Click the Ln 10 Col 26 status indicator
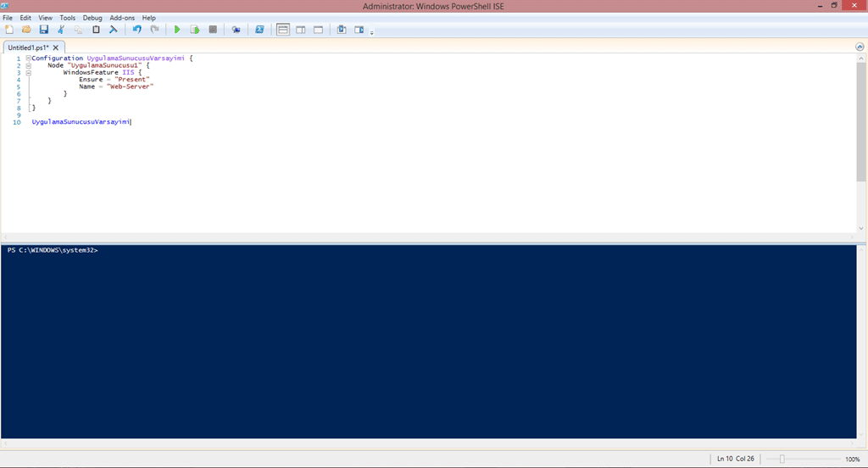868x468 pixels. tap(736, 459)
